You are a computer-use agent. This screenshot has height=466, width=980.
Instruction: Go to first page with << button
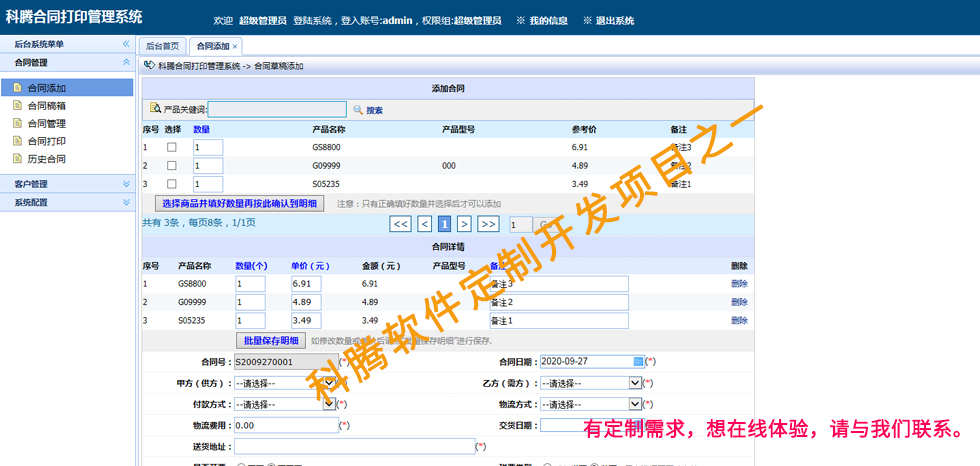[401, 224]
